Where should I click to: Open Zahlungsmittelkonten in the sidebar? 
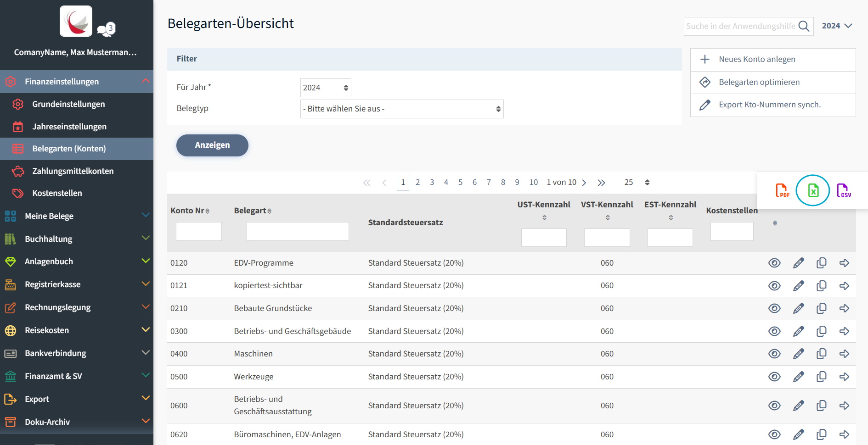pyautogui.click(x=73, y=171)
